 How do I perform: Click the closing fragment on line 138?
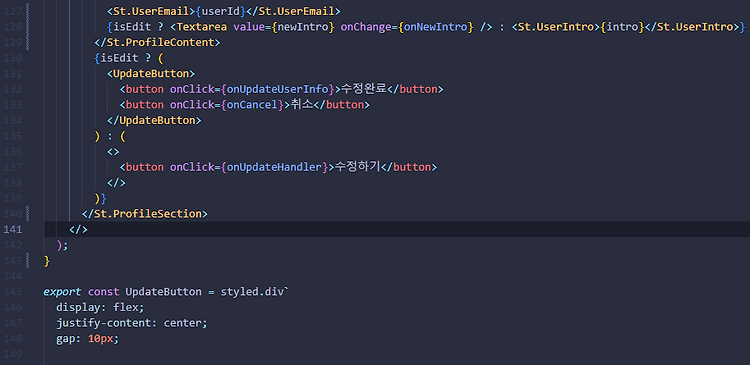coord(116,182)
